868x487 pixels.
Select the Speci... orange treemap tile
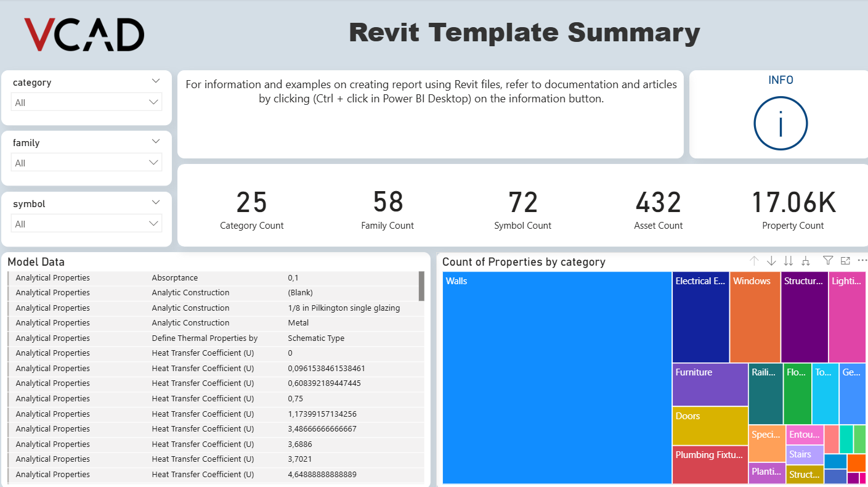click(x=767, y=443)
